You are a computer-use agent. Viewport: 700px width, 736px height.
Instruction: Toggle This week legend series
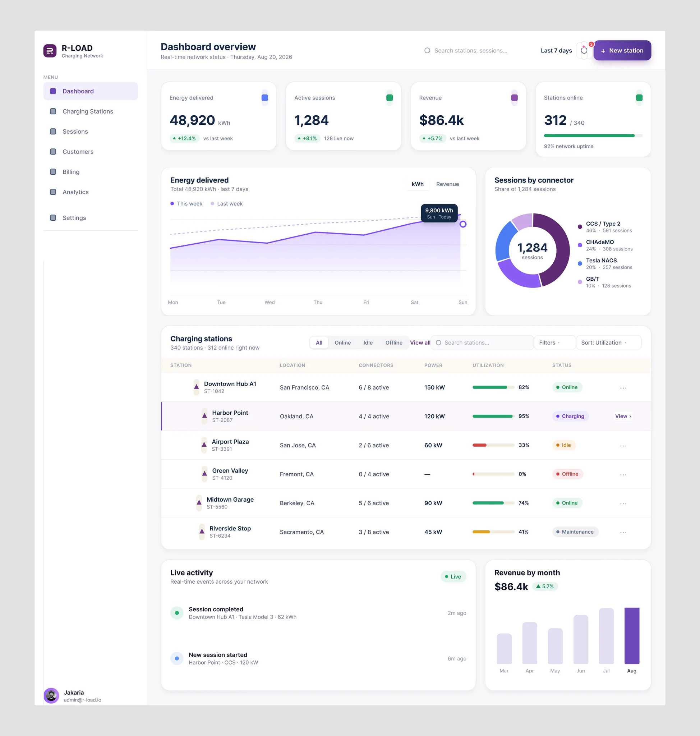(x=186, y=204)
